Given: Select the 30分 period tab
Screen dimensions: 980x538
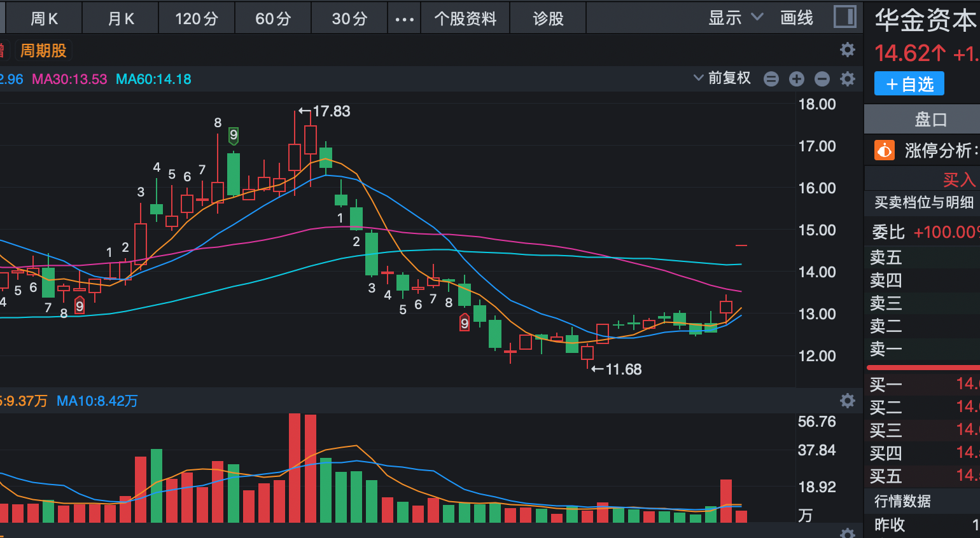Looking at the screenshot, I should point(349,18).
